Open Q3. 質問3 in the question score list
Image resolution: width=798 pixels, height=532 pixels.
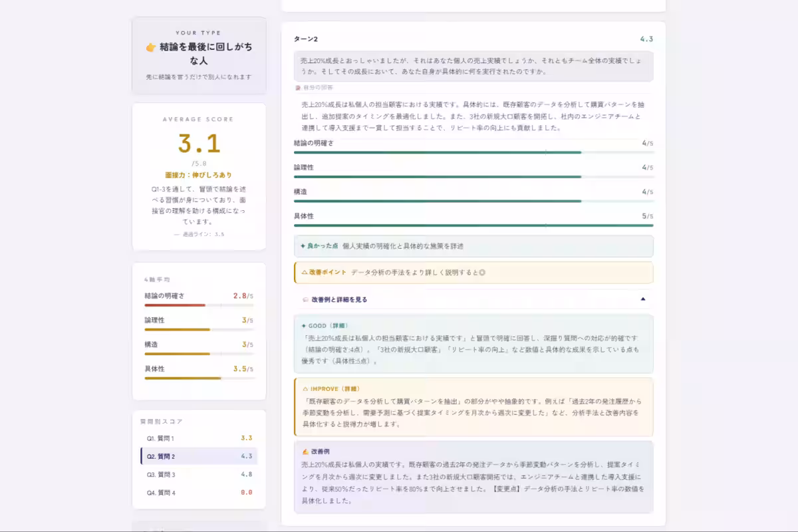tap(199, 475)
